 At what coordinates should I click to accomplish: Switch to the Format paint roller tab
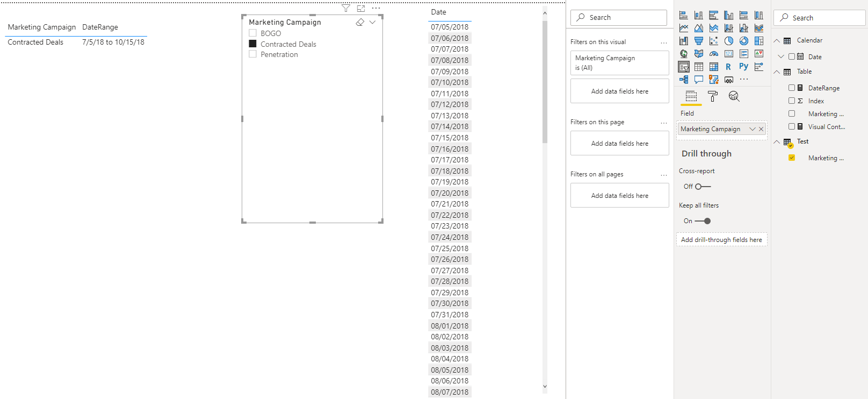[713, 97]
